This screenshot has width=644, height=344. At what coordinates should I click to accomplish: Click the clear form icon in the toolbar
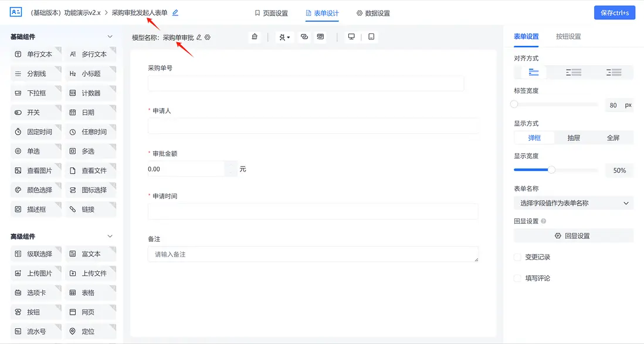click(254, 36)
